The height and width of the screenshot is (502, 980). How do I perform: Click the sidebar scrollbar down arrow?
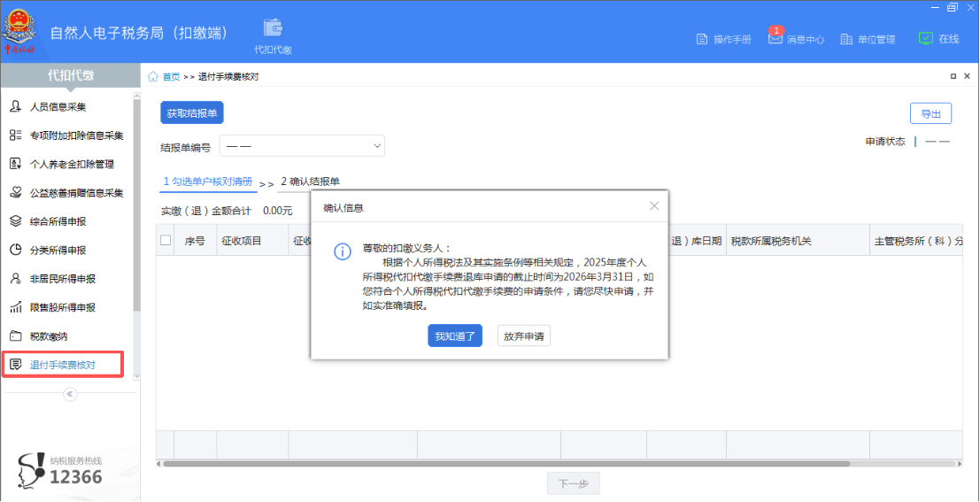click(137, 377)
